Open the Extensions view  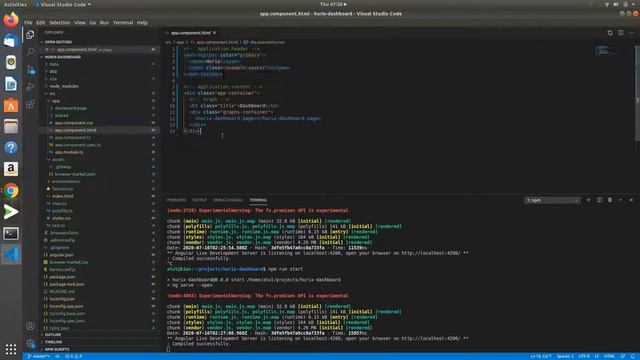[x=30, y=104]
